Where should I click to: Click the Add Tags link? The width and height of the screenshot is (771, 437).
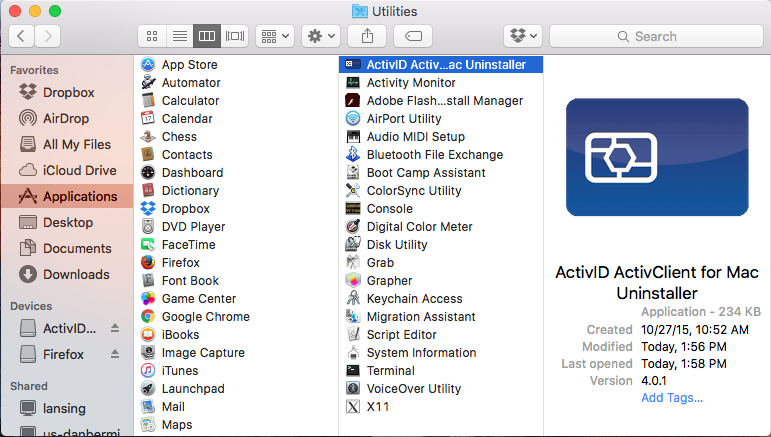point(672,397)
